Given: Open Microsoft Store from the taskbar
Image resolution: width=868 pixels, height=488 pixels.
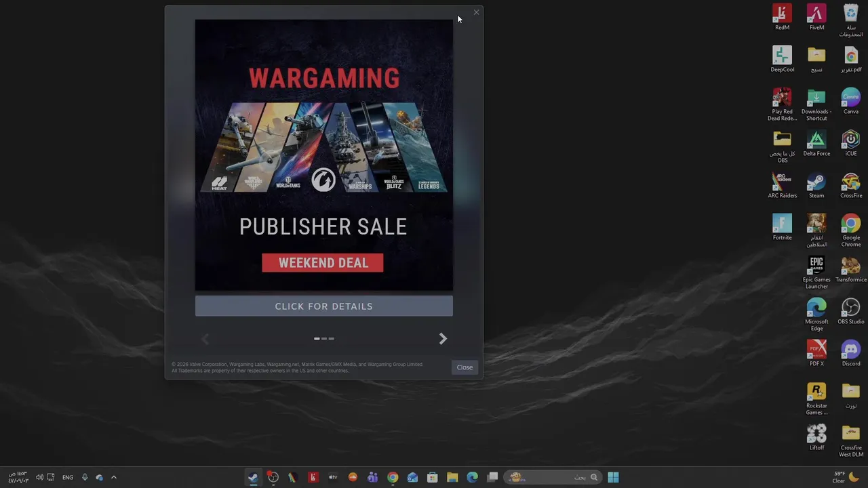Looking at the screenshot, I should [x=432, y=477].
